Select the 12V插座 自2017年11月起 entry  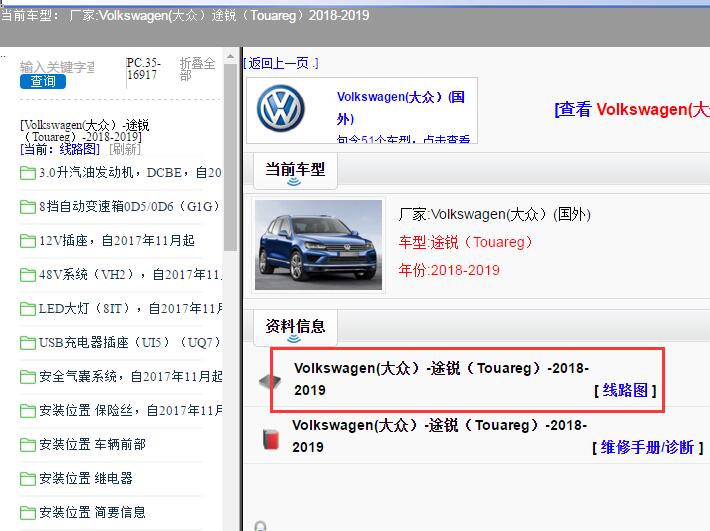(117, 240)
